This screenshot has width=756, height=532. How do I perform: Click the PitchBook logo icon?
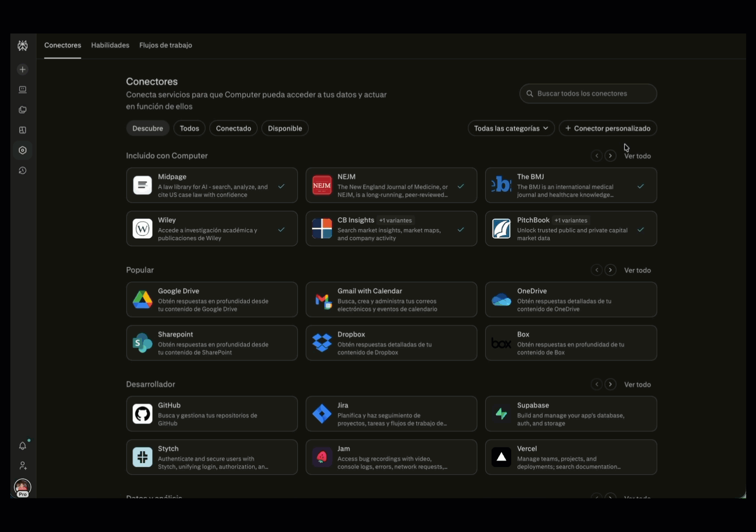[x=501, y=229]
